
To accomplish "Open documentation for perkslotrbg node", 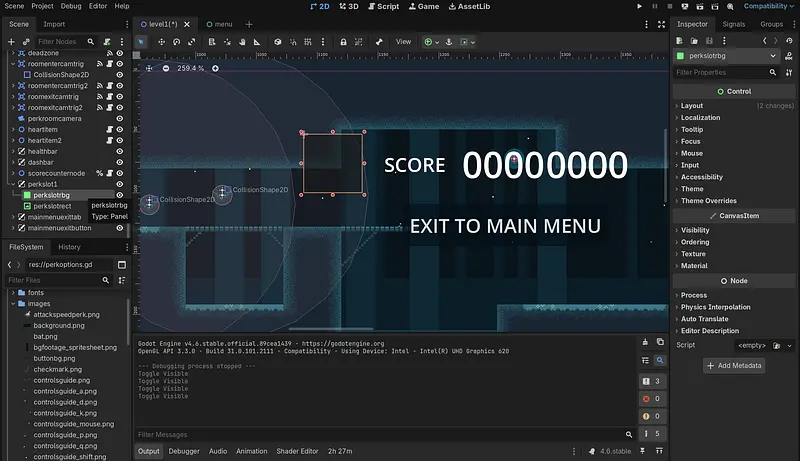I will (x=787, y=56).
